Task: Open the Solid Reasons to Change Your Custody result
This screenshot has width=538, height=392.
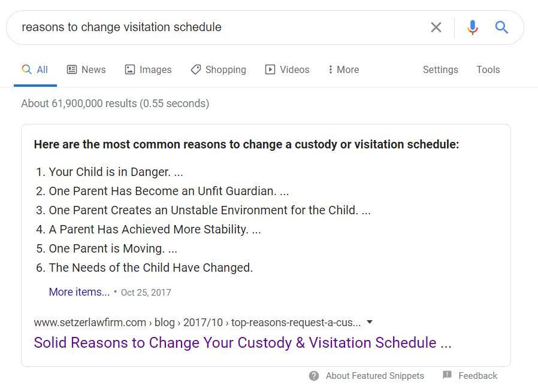Action: pyautogui.click(x=243, y=342)
